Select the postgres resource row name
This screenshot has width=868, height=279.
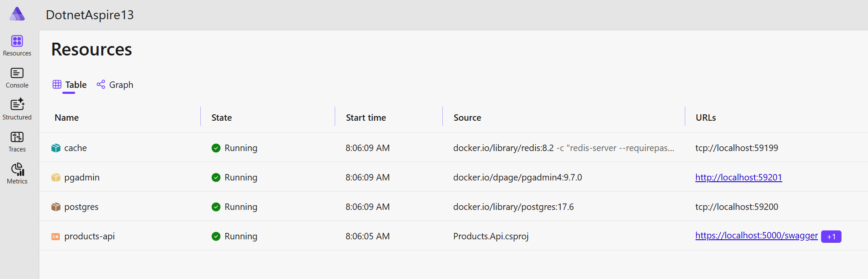[x=81, y=207]
